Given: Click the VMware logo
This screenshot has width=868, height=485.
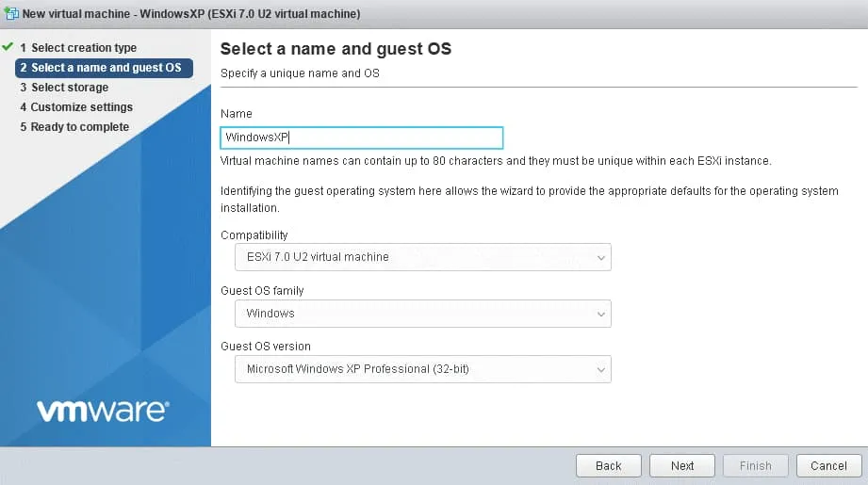Looking at the screenshot, I should coord(103,411).
